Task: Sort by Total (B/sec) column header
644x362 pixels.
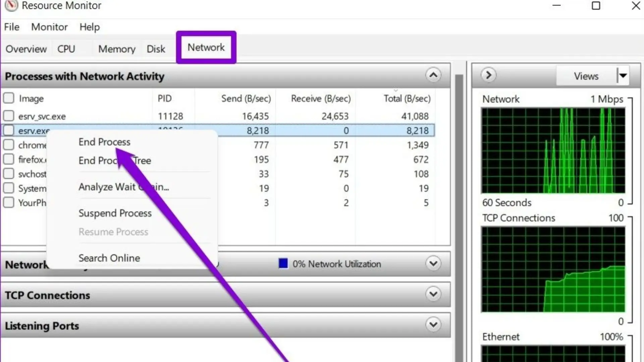Action: coord(407,99)
